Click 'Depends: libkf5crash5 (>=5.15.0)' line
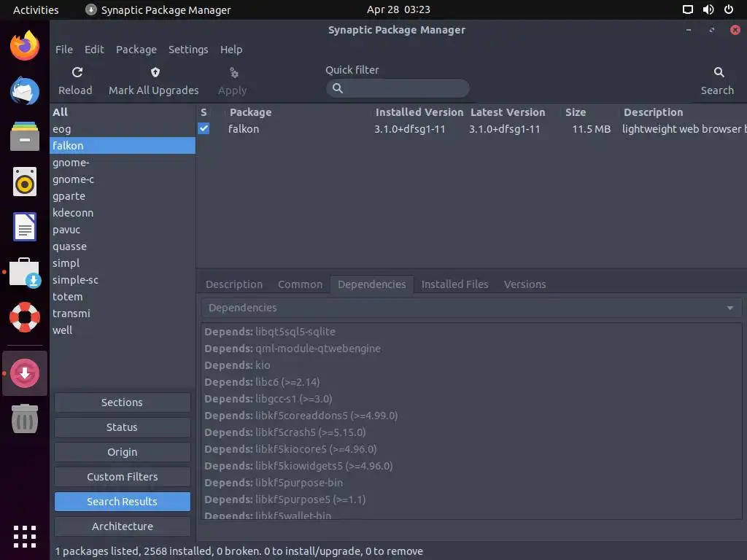Image resolution: width=747 pixels, height=560 pixels. pyautogui.click(x=285, y=432)
